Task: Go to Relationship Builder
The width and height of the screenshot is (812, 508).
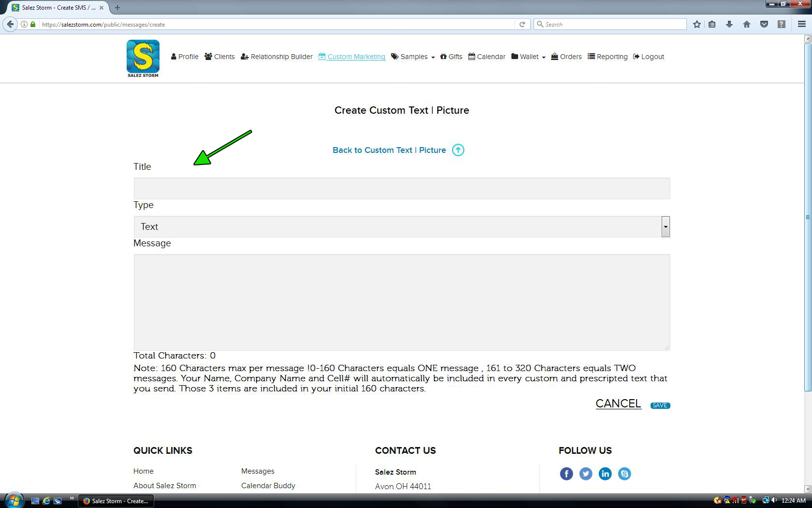Action: (x=276, y=57)
